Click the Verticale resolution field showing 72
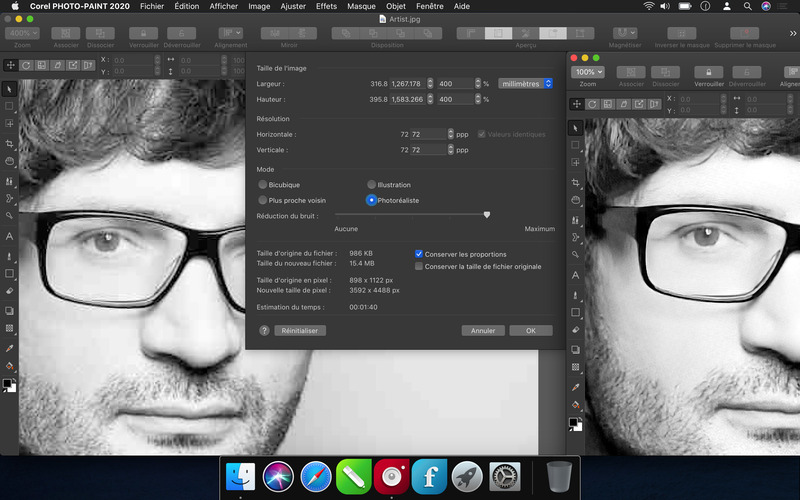 pyautogui.click(x=429, y=149)
